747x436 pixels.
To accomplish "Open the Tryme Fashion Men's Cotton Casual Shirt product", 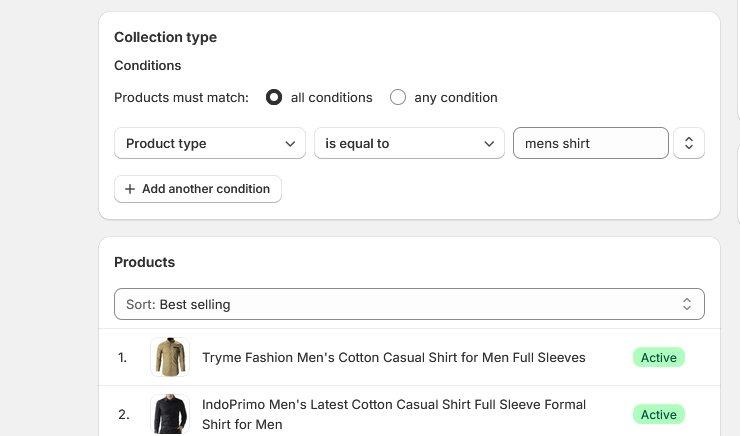I will tap(394, 357).
